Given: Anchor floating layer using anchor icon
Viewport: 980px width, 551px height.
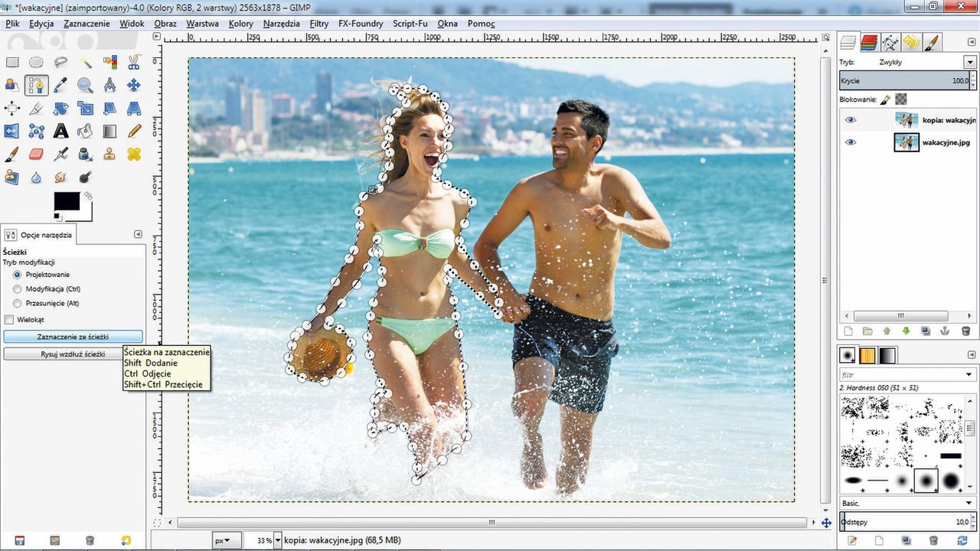Looking at the screenshot, I should [x=946, y=331].
